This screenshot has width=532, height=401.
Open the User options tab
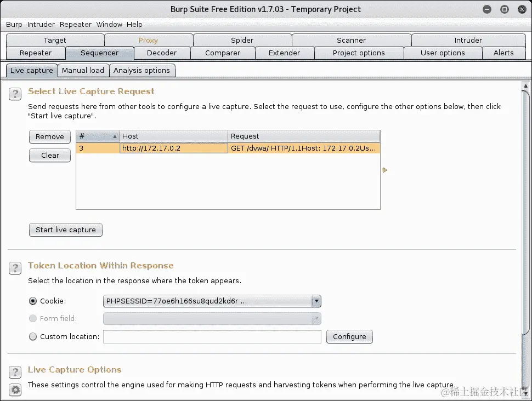point(443,53)
